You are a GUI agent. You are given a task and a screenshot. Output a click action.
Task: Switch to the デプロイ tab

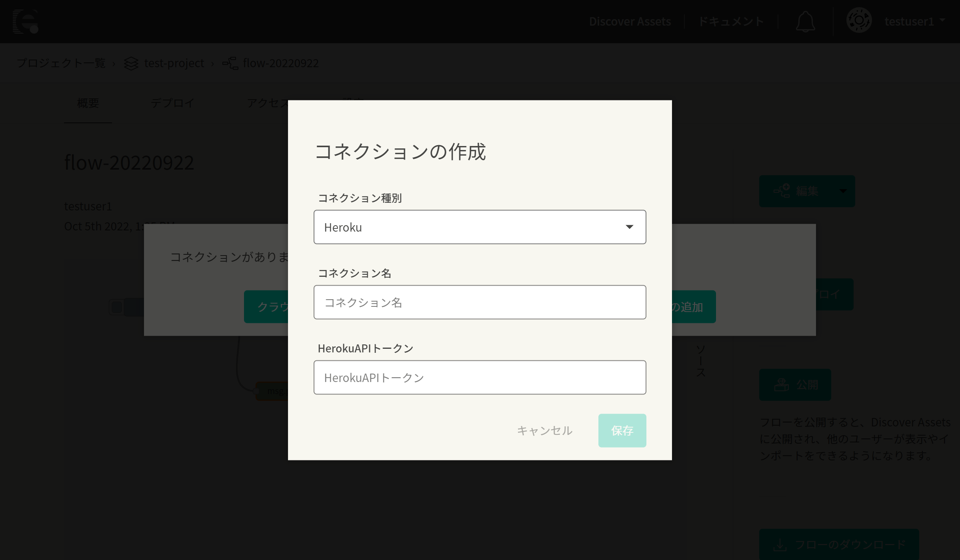coord(172,103)
